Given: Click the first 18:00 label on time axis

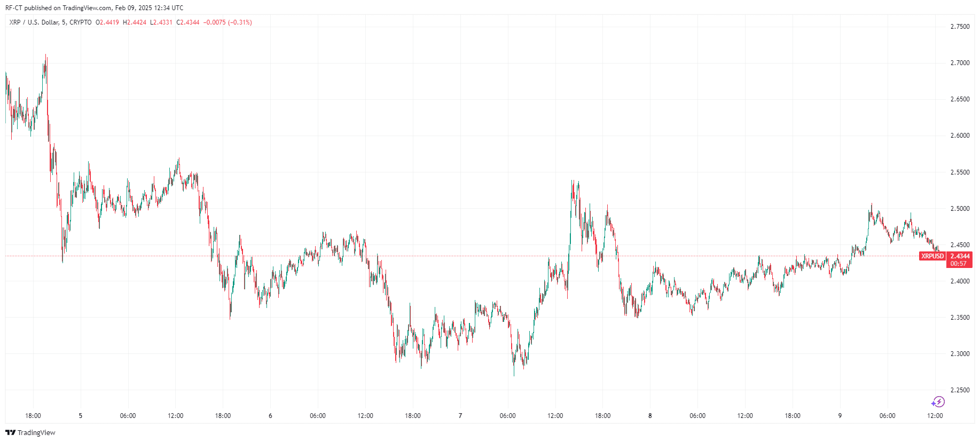Looking at the screenshot, I should pyautogui.click(x=33, y=416).
